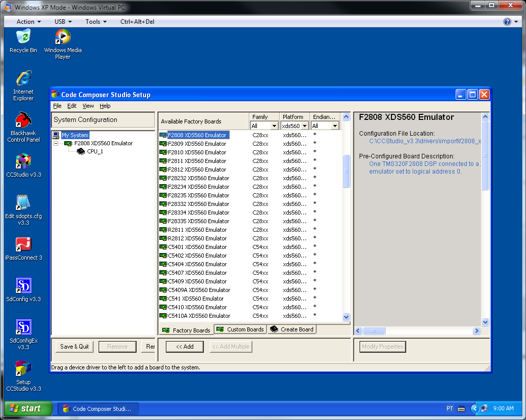Open the Action dropdown menu
The height and width of the screenshot is (420, 526).
[x=29, y=22]
